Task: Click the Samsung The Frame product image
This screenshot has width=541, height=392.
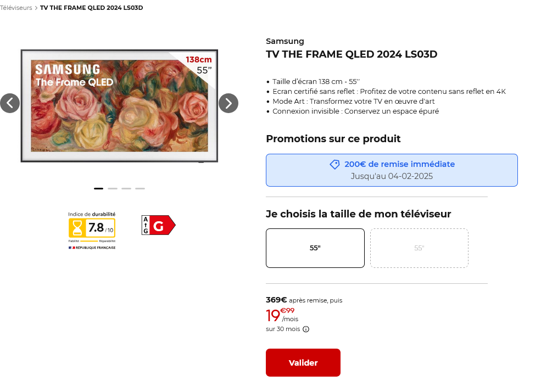Action: click(119, 106)
